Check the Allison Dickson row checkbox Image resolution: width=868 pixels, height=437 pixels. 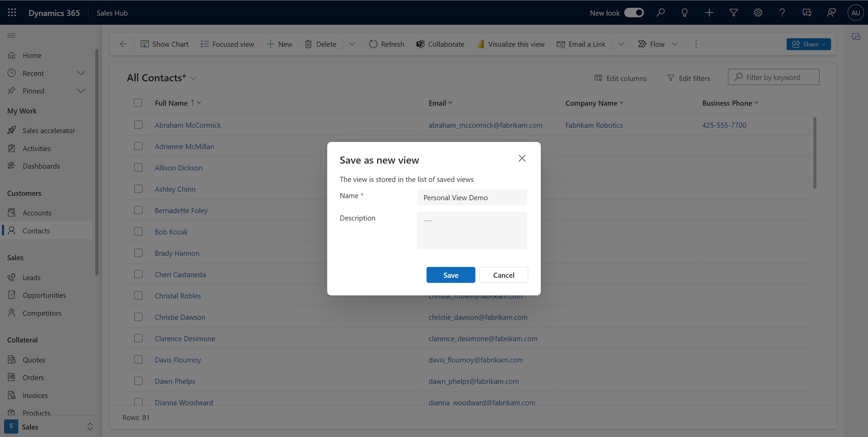[x=138, y=167]
